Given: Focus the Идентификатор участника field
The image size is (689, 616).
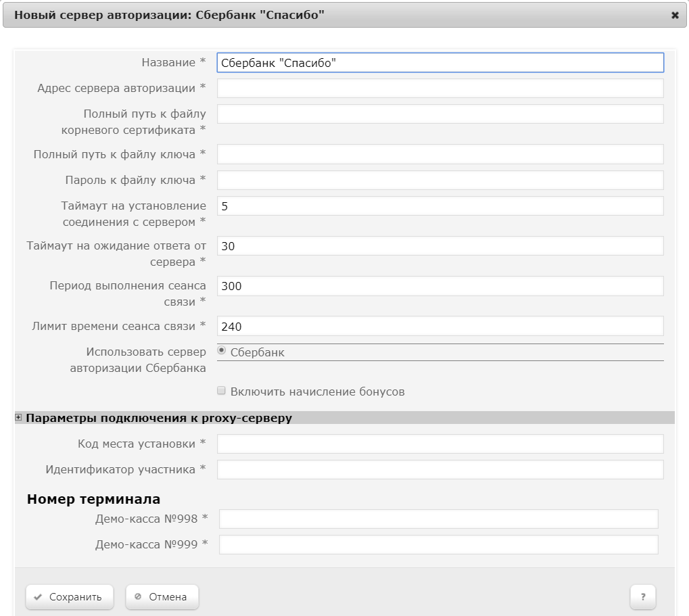Looking at the screenshot, I should tap(440, 470).
